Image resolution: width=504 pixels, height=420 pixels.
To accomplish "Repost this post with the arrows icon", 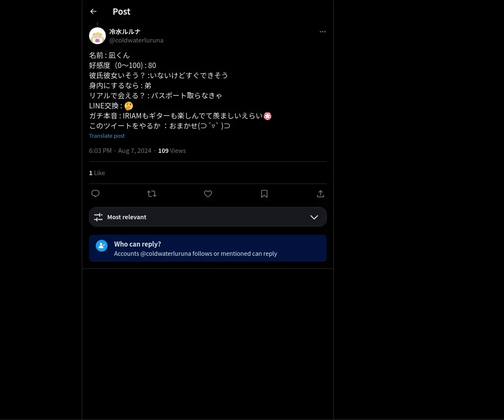I will pos(152,194).
